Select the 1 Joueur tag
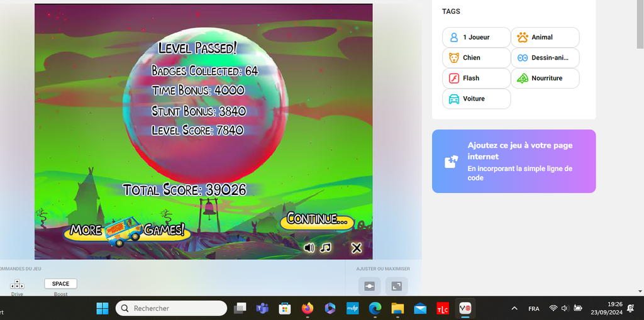 (x=476, y=37)
